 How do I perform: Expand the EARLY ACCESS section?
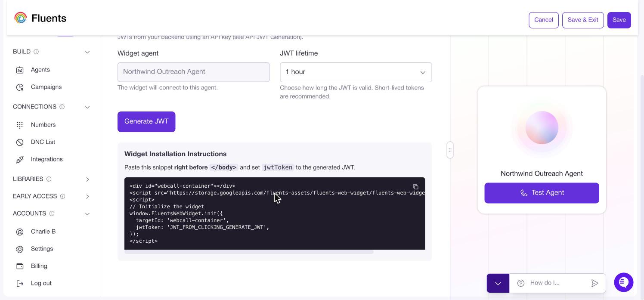point(87,196)
